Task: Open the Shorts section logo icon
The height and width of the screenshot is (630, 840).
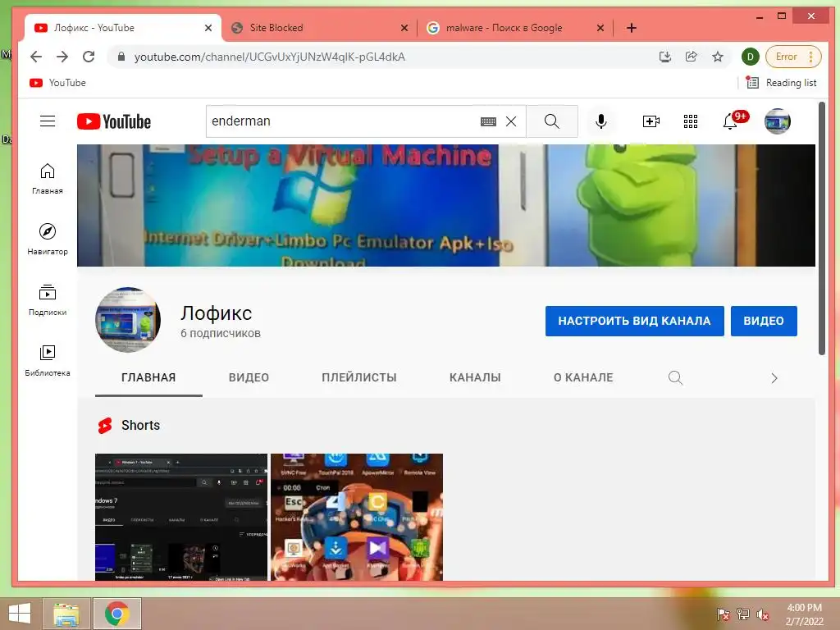Action: 105,426
